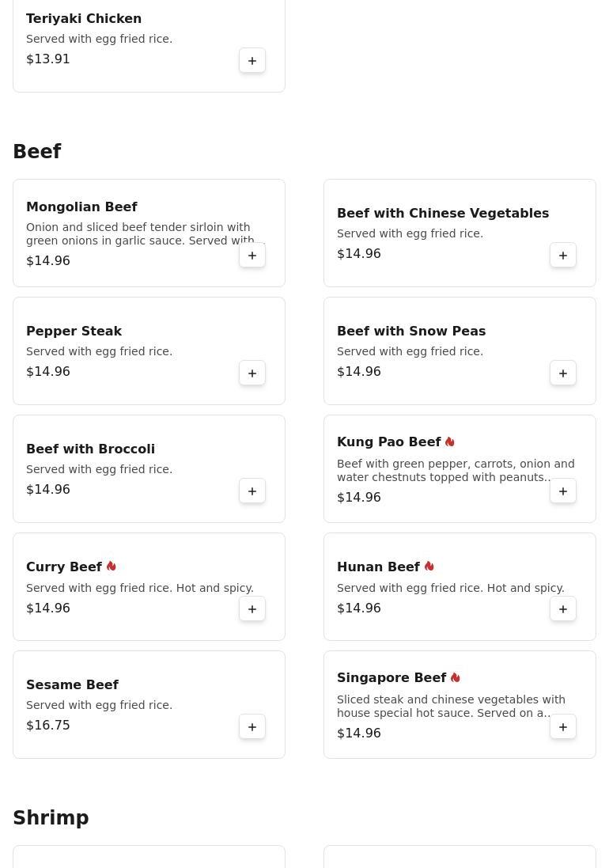Image resolution: width=609 pixels, height=868 pixels.
Task: Add Kung Pao Beef to the order
Action: click(x=563, y=491)
